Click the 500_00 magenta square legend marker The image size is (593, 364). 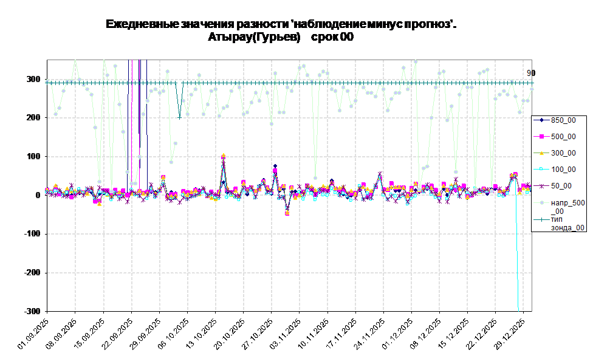541,137
